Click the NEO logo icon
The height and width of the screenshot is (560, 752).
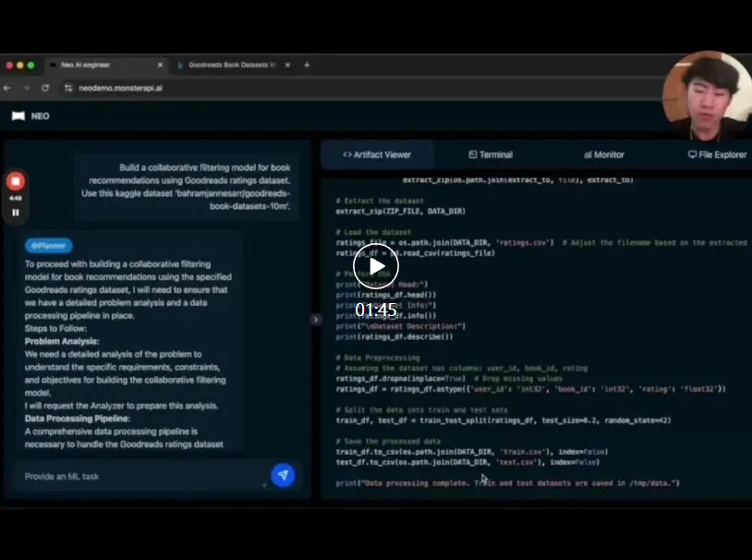coord(18,116)
